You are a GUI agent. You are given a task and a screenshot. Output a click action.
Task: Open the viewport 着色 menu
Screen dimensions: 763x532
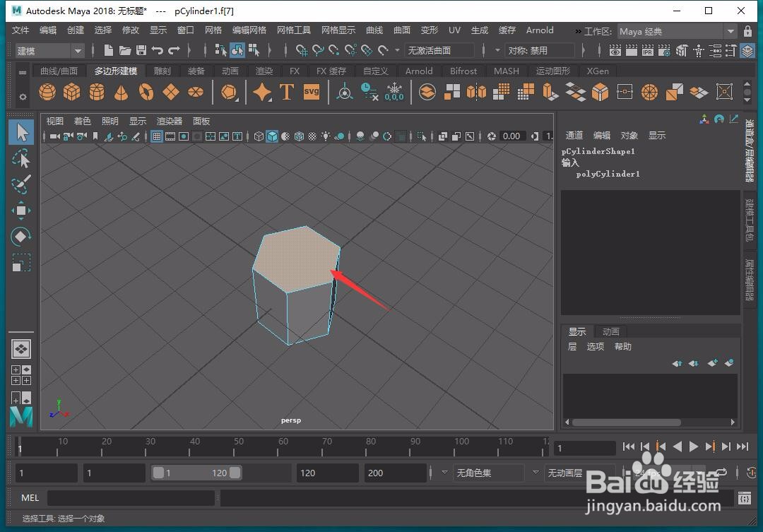tap(82, 122)
